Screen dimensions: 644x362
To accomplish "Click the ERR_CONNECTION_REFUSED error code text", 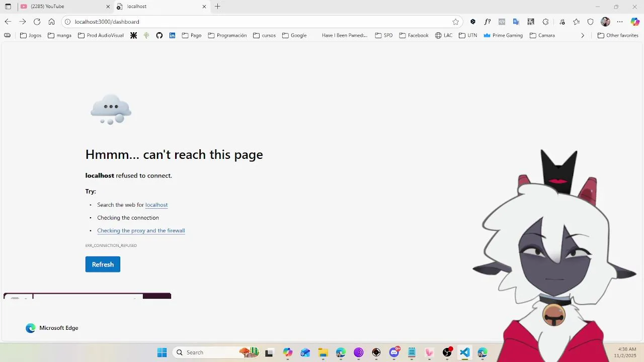I will tap(111, 246).
